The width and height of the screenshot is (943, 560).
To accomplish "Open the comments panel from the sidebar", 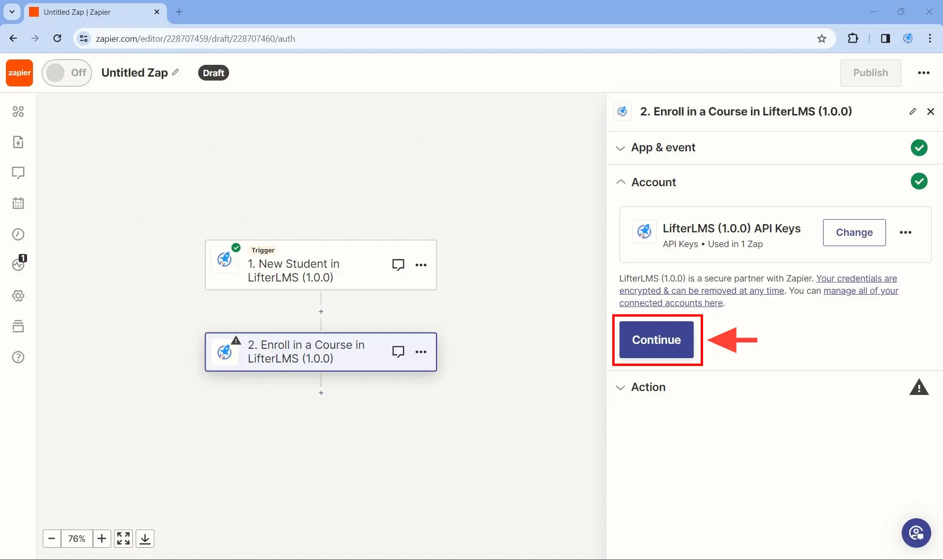I will click(18, 173).
